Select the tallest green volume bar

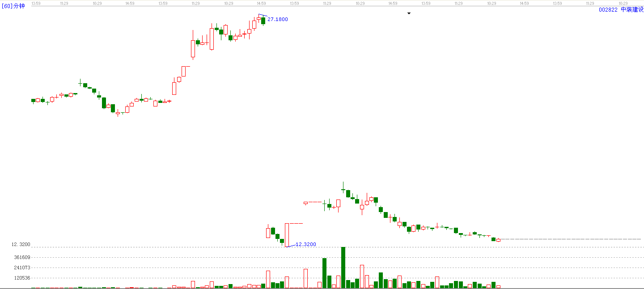click(343, 268)
